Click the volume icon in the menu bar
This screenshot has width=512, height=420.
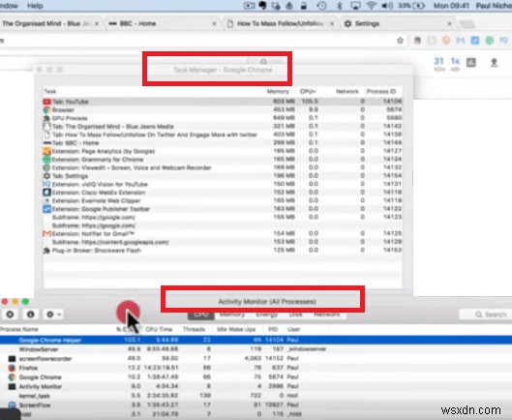click(387, 6)
